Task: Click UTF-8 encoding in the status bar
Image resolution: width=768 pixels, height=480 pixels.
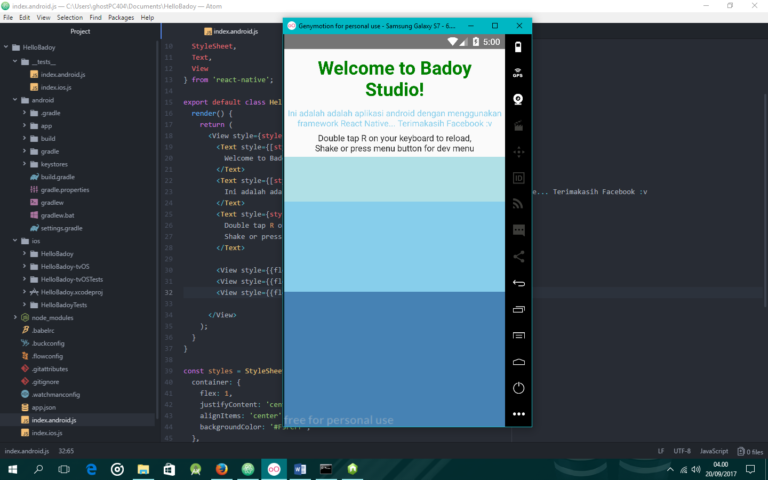Action: [681, 451]
